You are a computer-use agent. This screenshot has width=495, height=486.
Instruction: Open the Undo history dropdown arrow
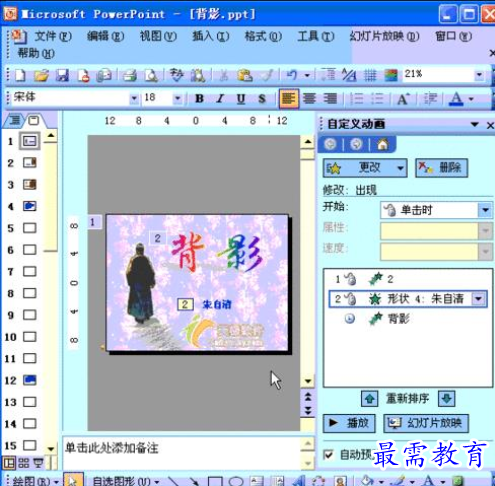click(307, 75)
